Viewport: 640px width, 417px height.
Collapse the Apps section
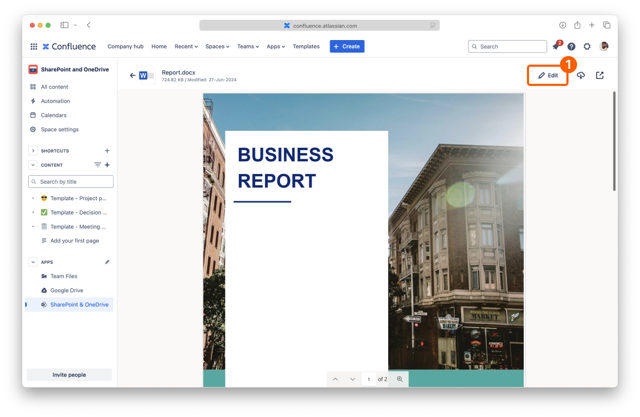33,262
